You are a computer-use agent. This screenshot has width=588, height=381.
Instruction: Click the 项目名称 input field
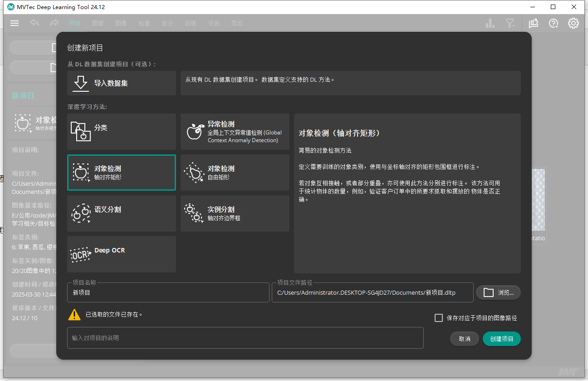pyautogui.click(x=168, y=293)
